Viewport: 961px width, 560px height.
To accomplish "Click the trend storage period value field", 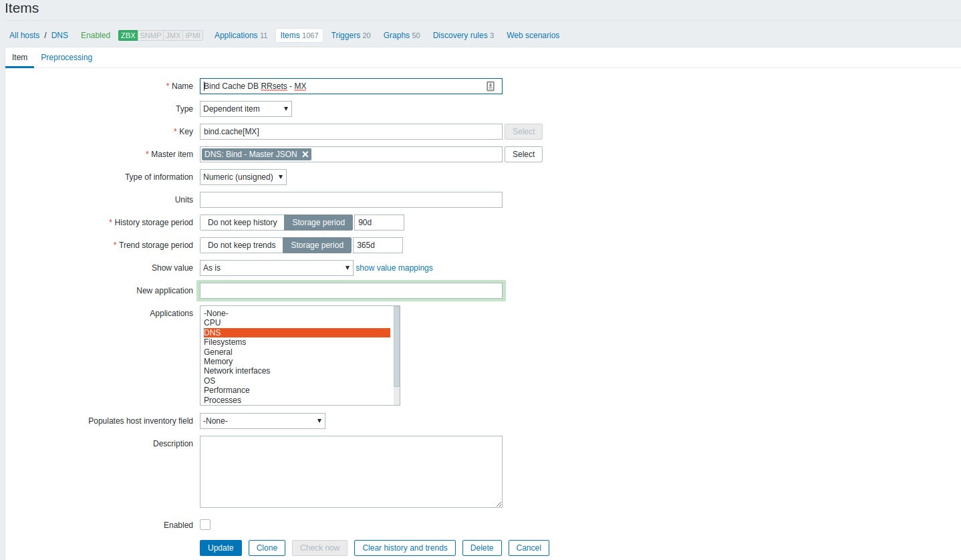I will point(378,245).
